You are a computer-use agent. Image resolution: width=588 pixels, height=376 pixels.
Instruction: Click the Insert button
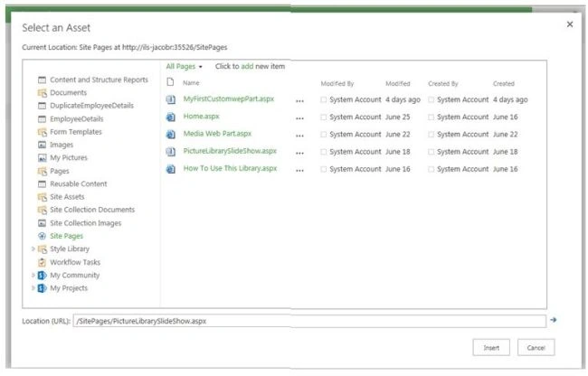pyautogui.click(x=491, y=348)
